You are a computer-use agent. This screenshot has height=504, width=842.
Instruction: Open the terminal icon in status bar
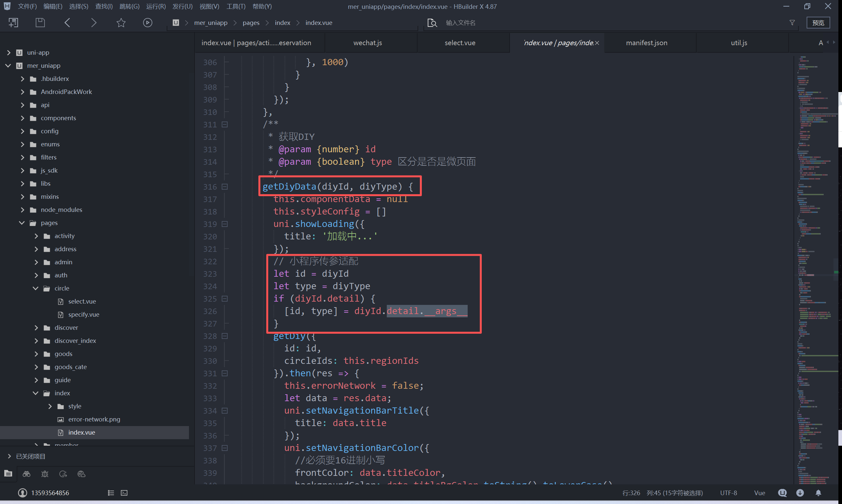(124, 493)
